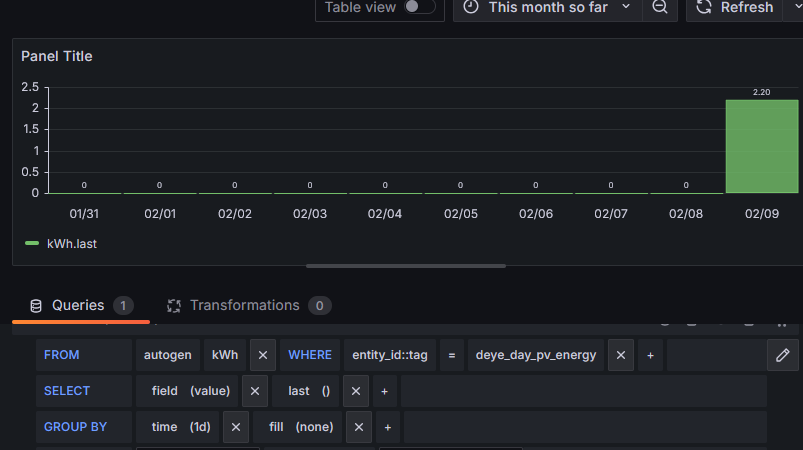This screenshot has width=803, height=450.
Task: Remove the kWh measurement with X
Action: click(263, 355)
